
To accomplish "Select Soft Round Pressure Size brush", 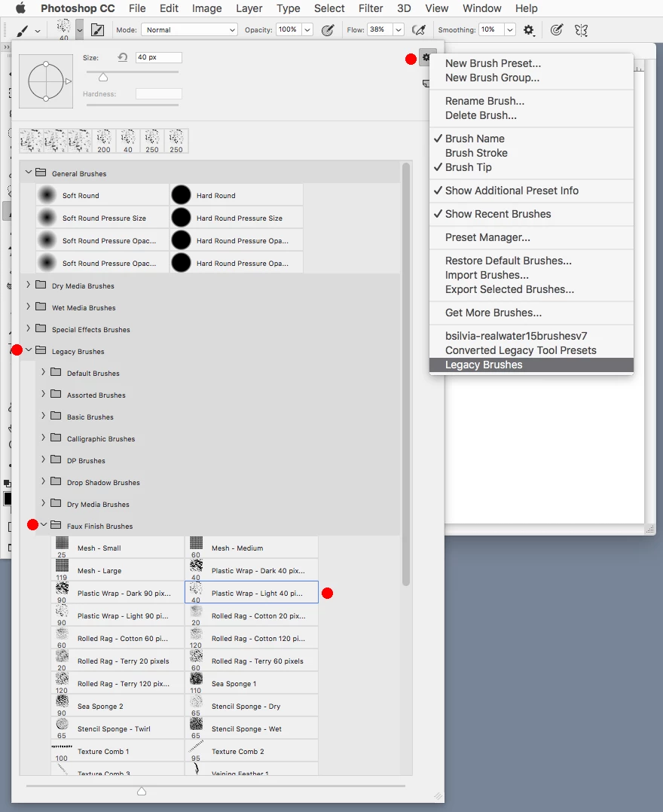I will 102,218.
